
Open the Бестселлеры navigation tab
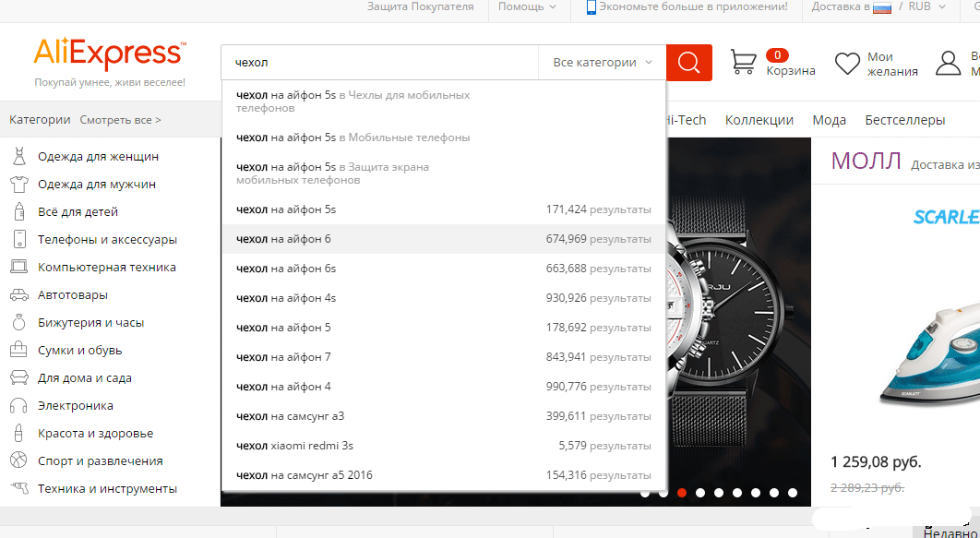905,120
